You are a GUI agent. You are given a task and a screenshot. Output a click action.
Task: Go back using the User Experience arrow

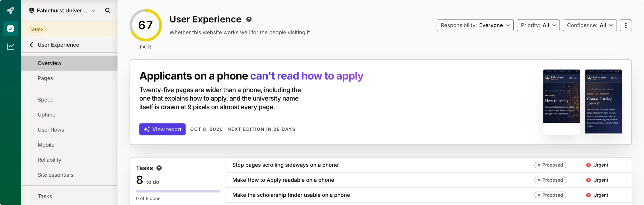click(x=31, y=45)
